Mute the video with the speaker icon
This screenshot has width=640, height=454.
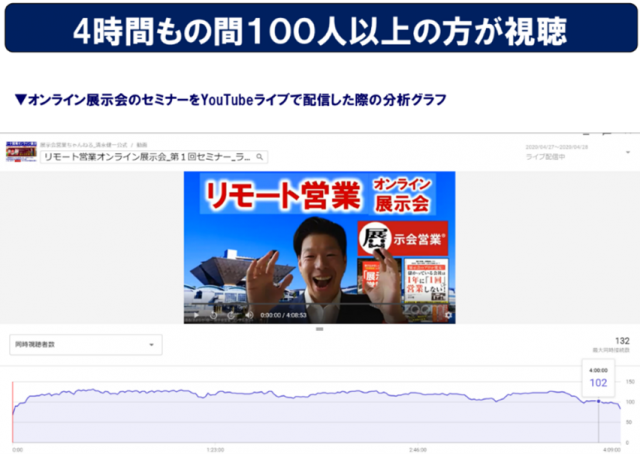[x=249, y=315]
